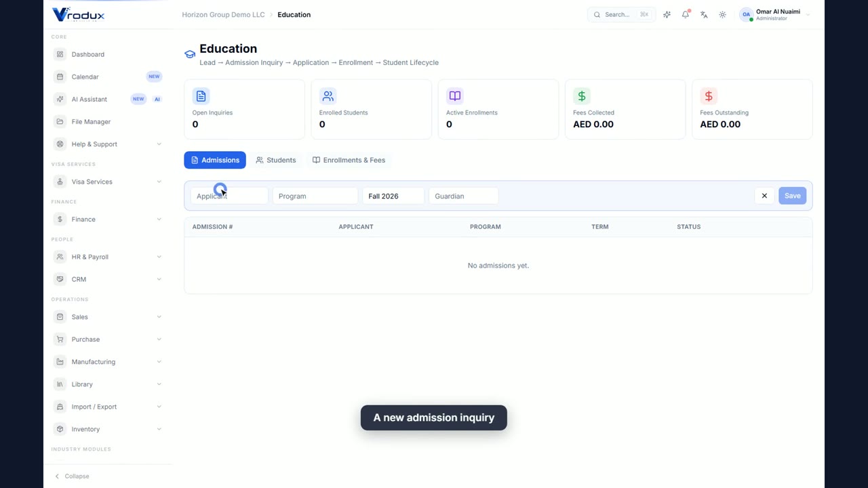This screenshot has width=868, height=488.
Task: Switch to the Admissions tab
Action: coord(215,160)
